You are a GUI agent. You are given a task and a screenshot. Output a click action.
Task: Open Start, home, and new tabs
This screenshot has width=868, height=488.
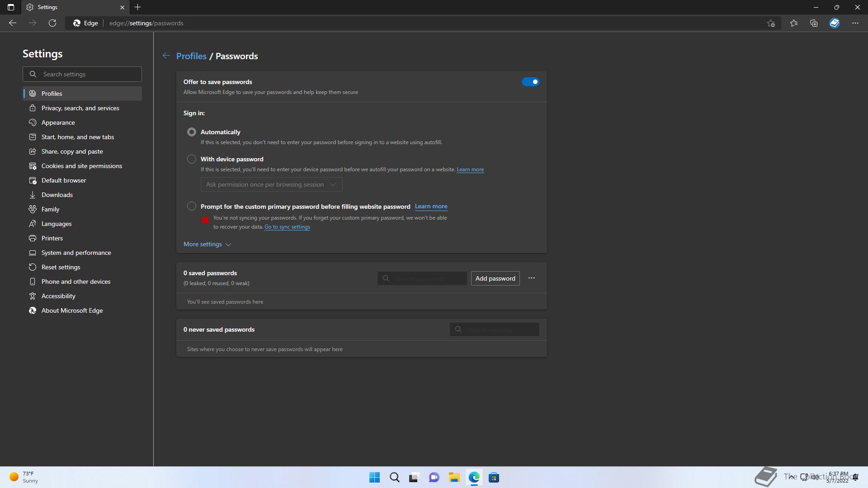(82, 137)
